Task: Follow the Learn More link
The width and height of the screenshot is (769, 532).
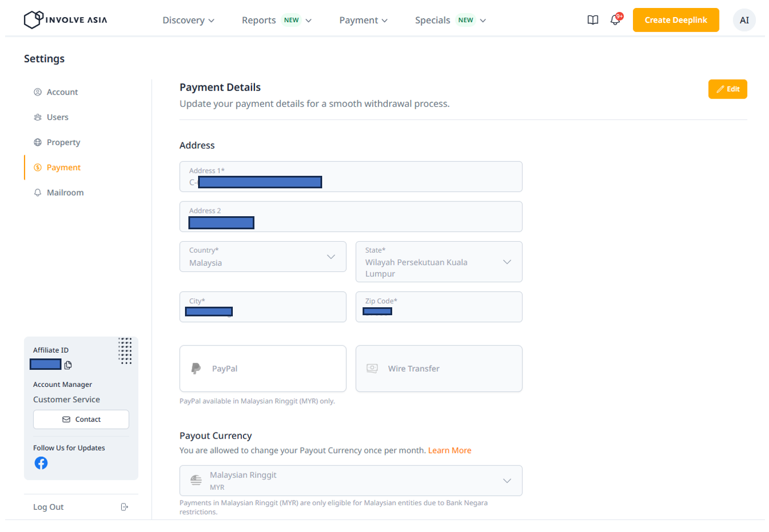Action: (x=449, y=450)
